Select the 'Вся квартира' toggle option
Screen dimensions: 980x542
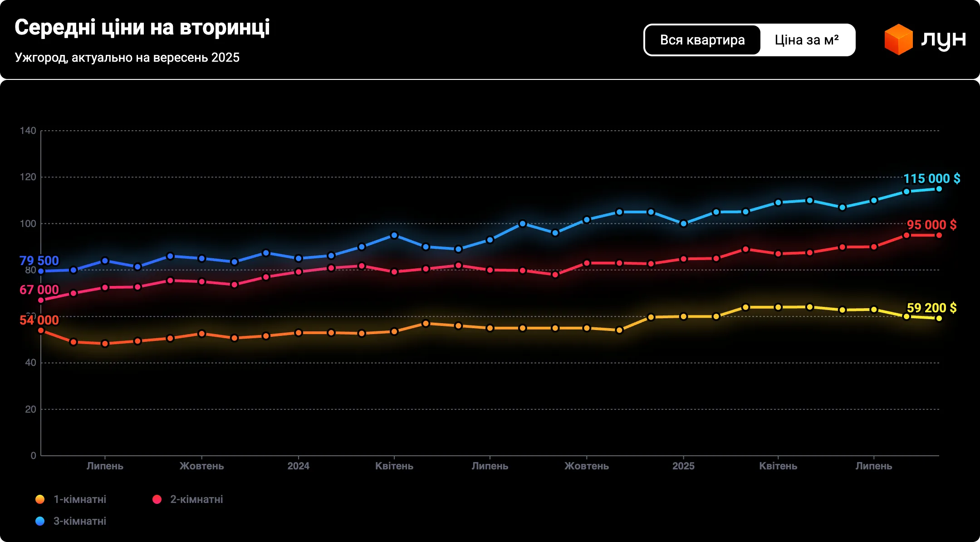click(x=702, y=40)
